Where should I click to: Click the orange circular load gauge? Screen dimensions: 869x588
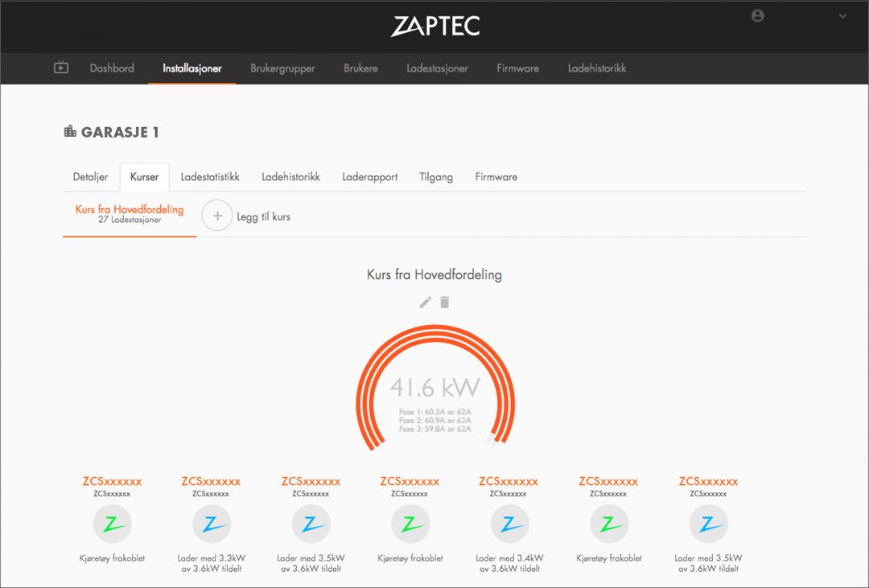[435, 388]
